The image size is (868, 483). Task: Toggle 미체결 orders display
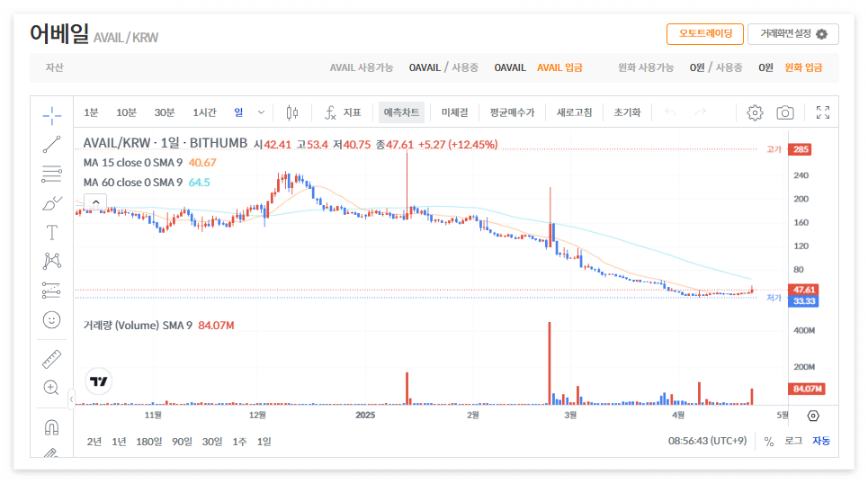(x=454, y=112)
